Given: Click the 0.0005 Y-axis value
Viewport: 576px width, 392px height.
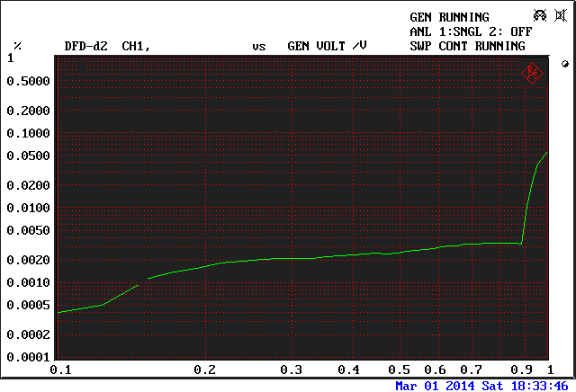Looking at the screenshot, I should pos(28,305).
